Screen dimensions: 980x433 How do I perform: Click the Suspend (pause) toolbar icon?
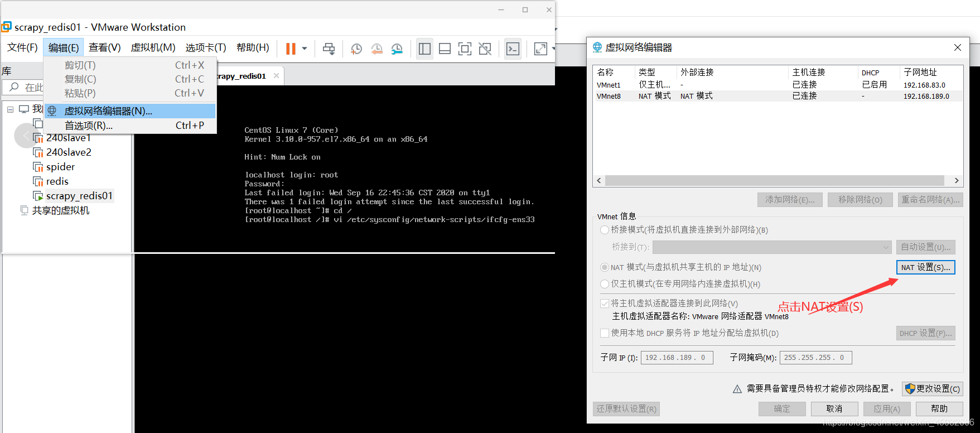pos(291,49)
